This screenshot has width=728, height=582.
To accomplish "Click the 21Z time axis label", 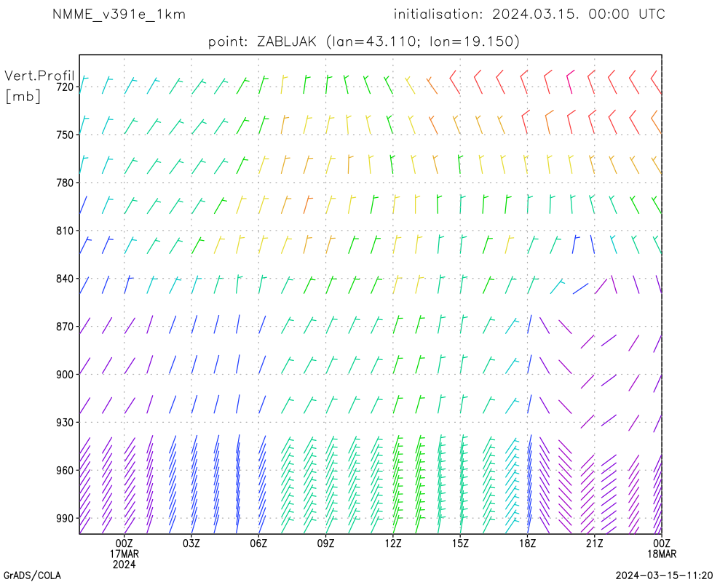I will [x=594, y=543].
